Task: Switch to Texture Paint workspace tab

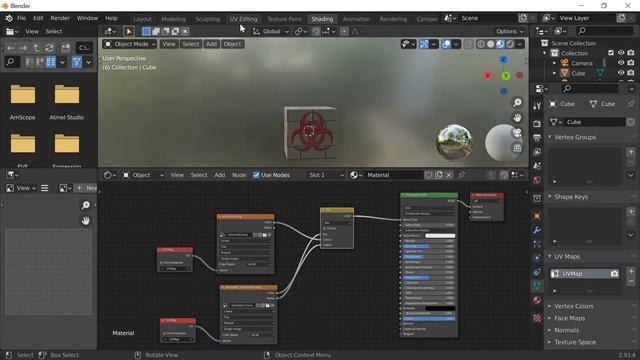Action: (x=284, y=19)
